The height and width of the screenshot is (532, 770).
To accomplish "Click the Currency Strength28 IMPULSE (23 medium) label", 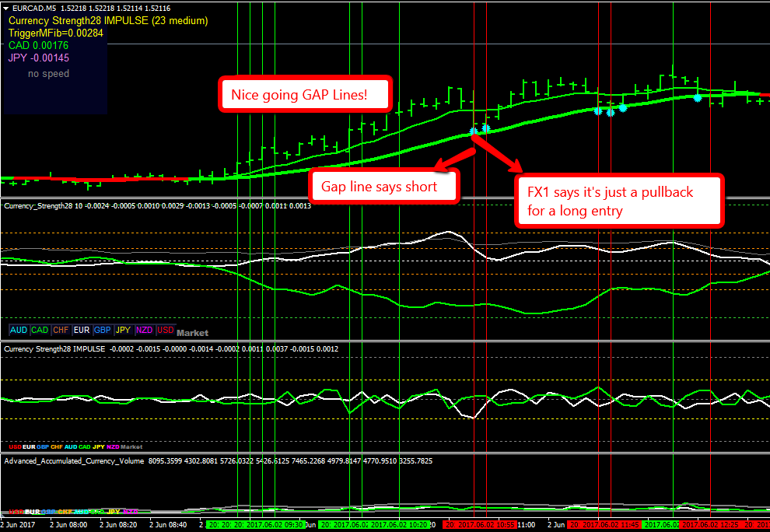I will tap(108, 21).
